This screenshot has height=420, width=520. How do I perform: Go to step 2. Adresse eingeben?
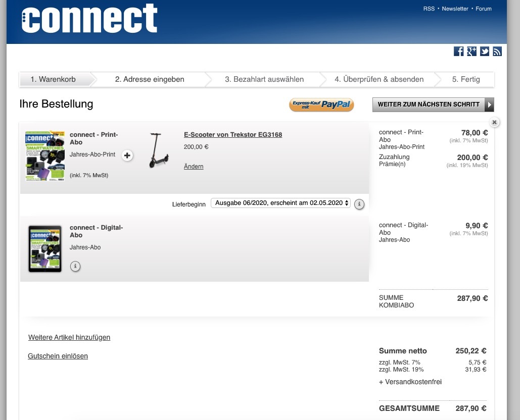point(150,79)
